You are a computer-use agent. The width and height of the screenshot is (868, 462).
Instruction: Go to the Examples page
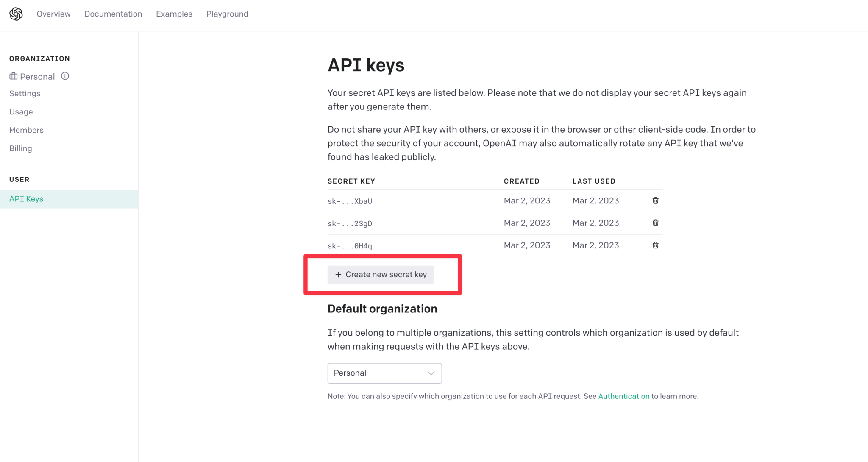pos(174,14)
